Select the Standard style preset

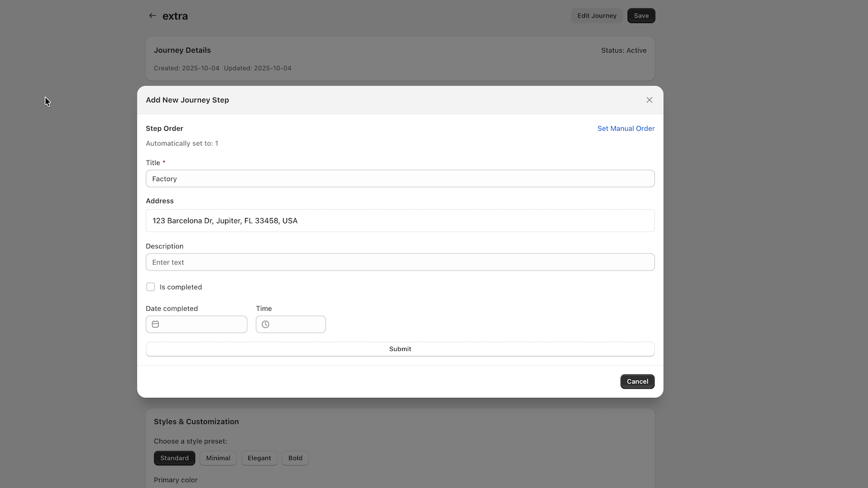(x=174, y=458)
